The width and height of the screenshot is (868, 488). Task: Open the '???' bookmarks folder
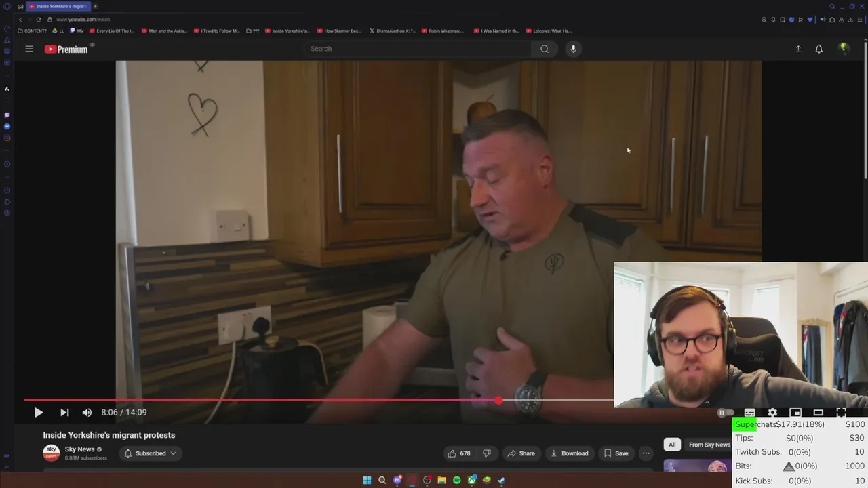pos(253,30)
